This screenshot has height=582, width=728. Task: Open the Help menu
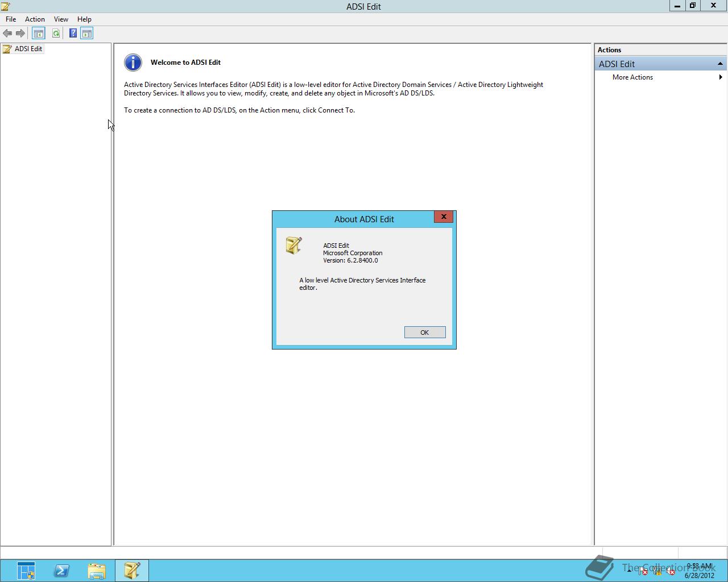pos(84,19)
